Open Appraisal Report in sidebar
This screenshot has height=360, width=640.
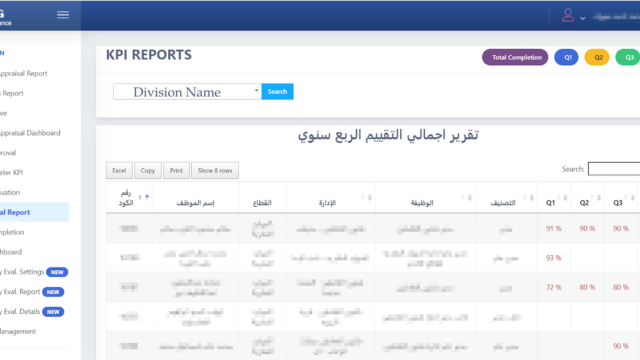coord(24,73)
